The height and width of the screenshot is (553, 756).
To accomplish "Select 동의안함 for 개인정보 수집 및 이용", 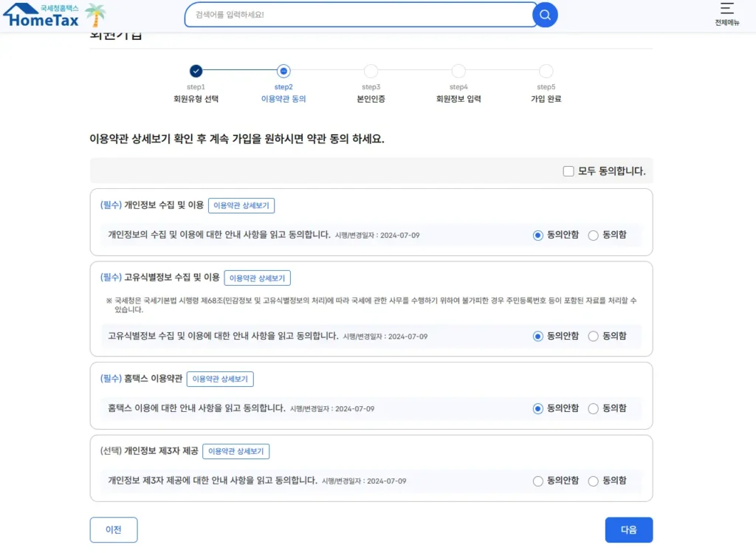I will (x=537, y=236).
